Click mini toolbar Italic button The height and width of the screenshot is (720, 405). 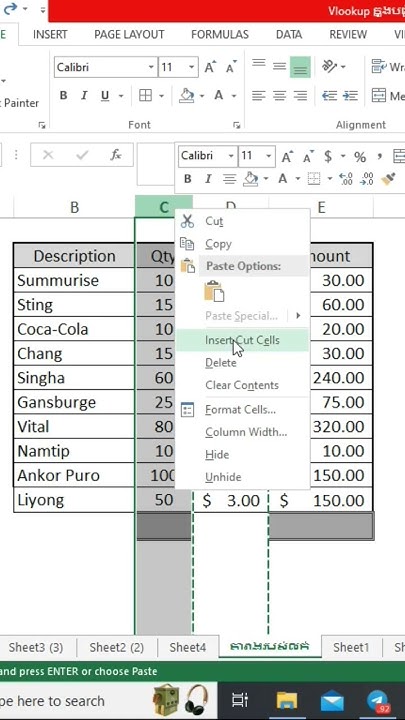click(x=208, y=179)
